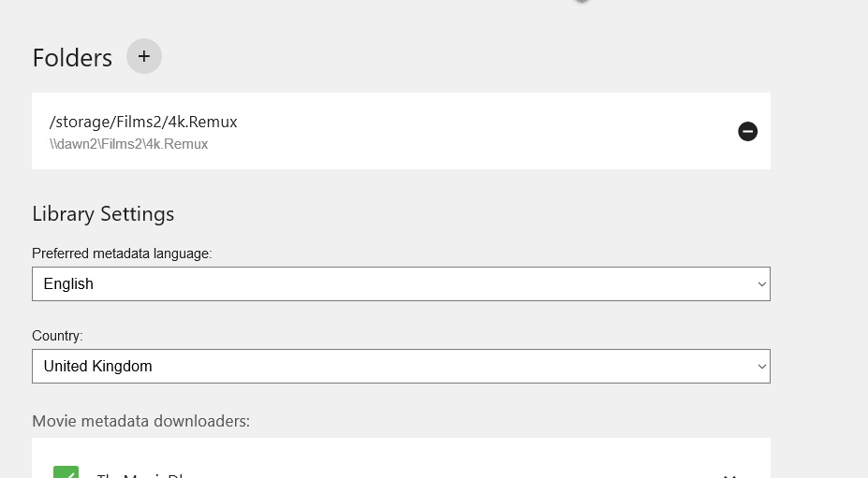This screenshot has width=868, height=478.
Task: Click the United Kingdom text in country field
Action: coord(97,367)
